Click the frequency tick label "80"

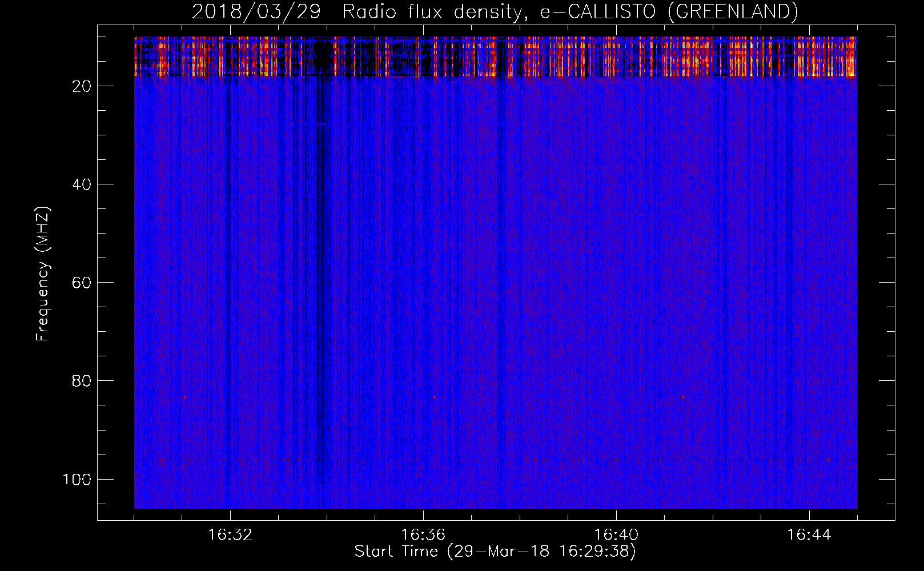82,381
